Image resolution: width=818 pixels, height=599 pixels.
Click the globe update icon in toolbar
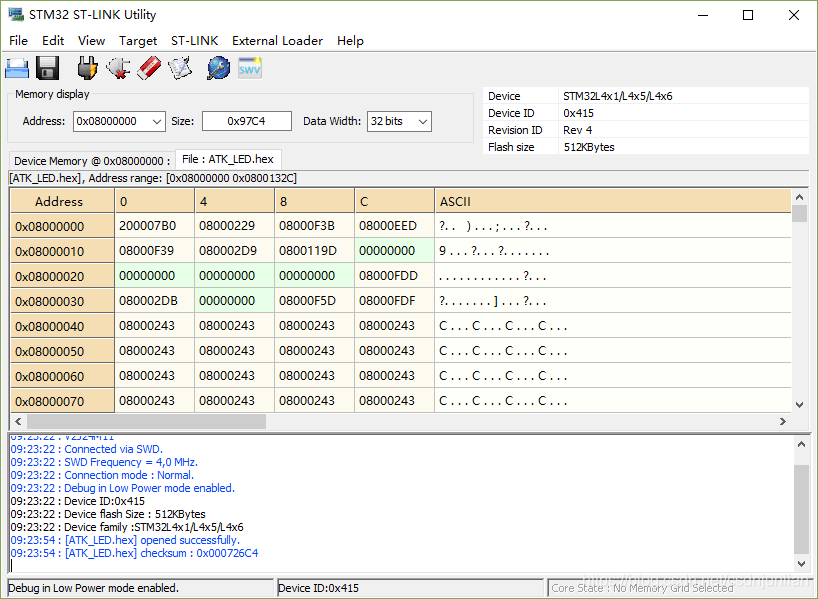pyautogui.click(x=219, y=68)
